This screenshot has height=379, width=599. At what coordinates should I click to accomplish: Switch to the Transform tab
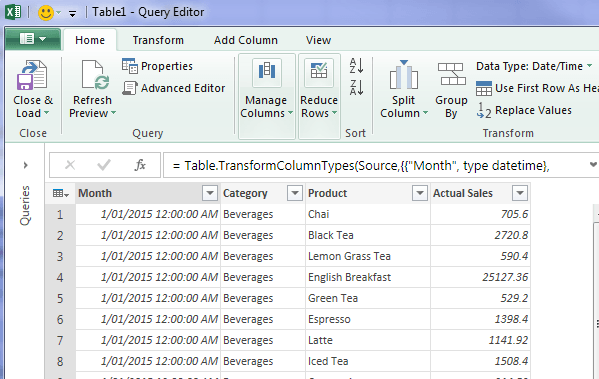tap(158, 40)
